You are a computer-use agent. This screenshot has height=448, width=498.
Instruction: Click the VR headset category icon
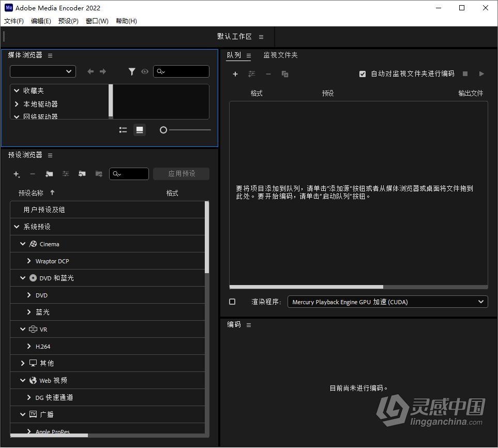[33, 329]
